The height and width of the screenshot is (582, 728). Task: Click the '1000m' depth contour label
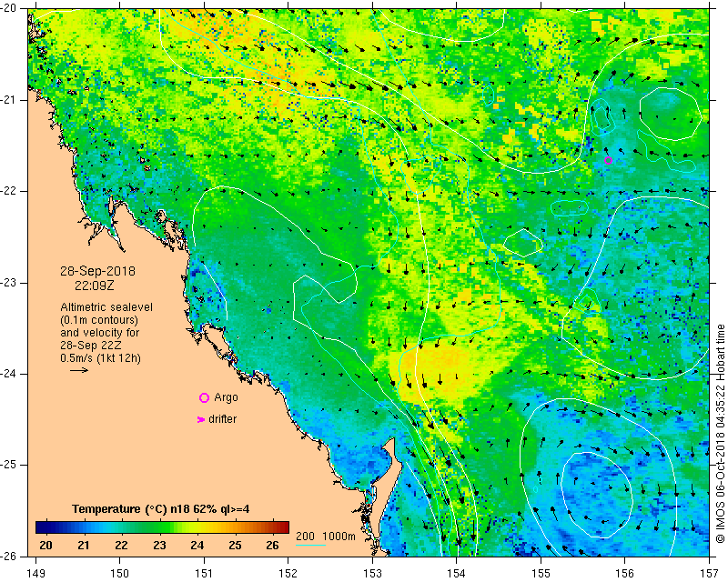point(339,537)
